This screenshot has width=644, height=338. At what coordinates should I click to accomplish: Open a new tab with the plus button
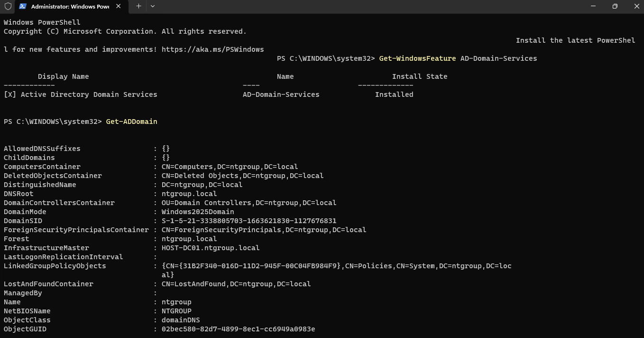click(x=138, y=6)
